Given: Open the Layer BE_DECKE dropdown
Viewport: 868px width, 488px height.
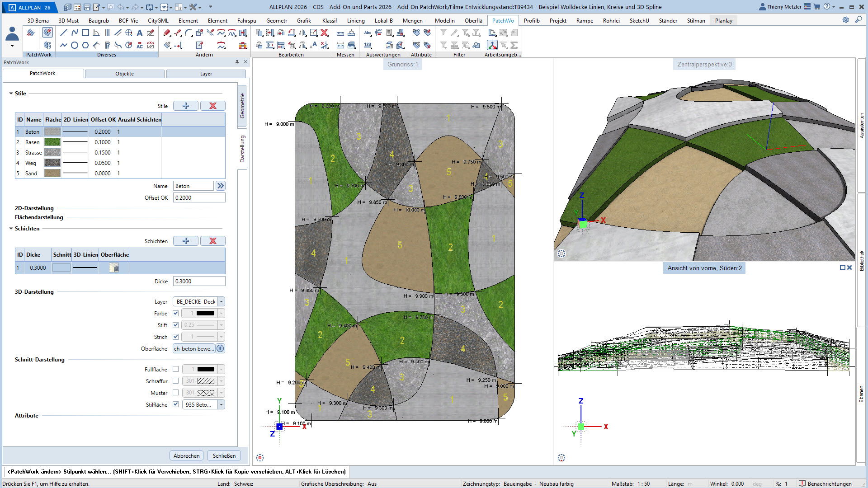Looking at the screenshot, I should click(x=221, y=301).
